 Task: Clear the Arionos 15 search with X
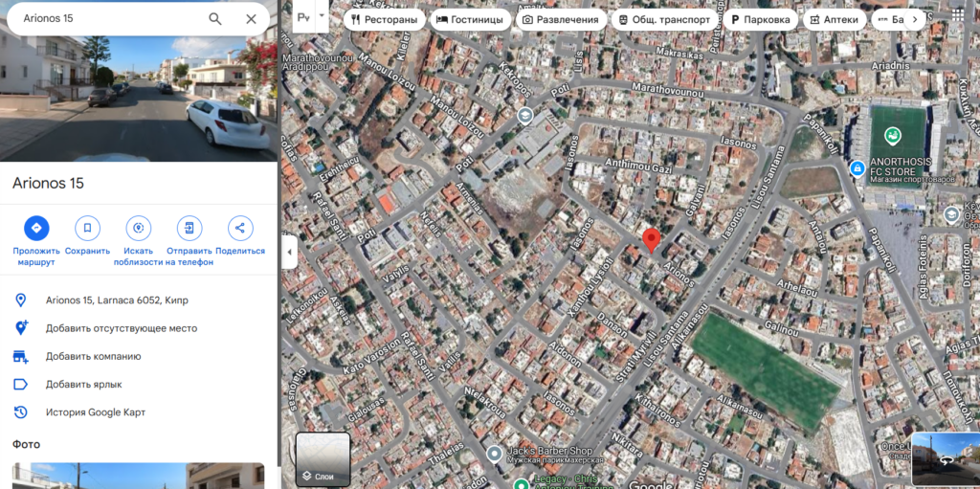[x=251, y=19]
